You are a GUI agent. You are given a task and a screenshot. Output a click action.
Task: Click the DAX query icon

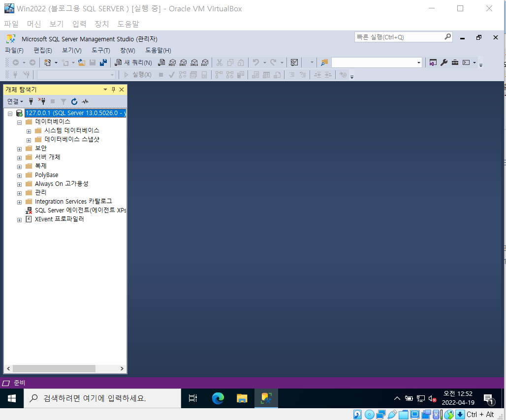click(205, 62)
